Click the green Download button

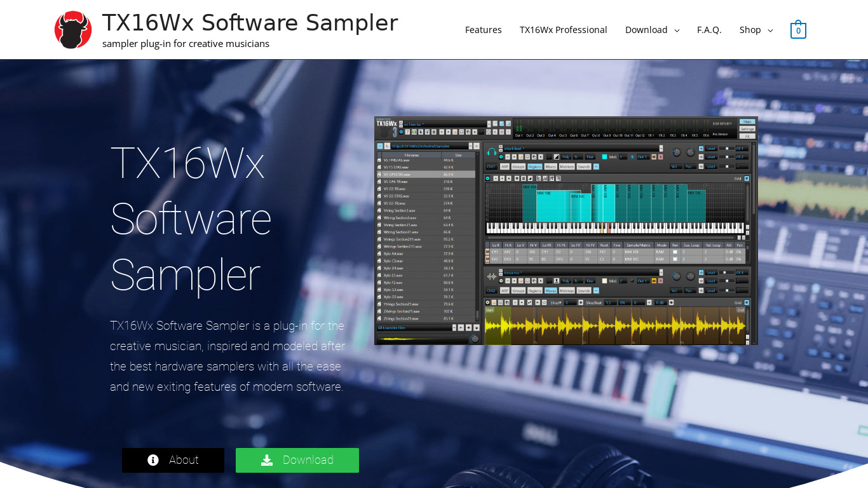tap(297, 460)
